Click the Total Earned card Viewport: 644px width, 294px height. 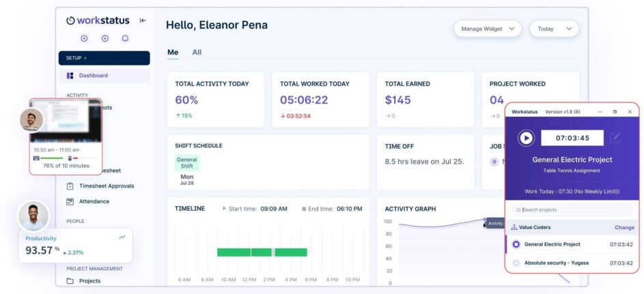(425, 100)
